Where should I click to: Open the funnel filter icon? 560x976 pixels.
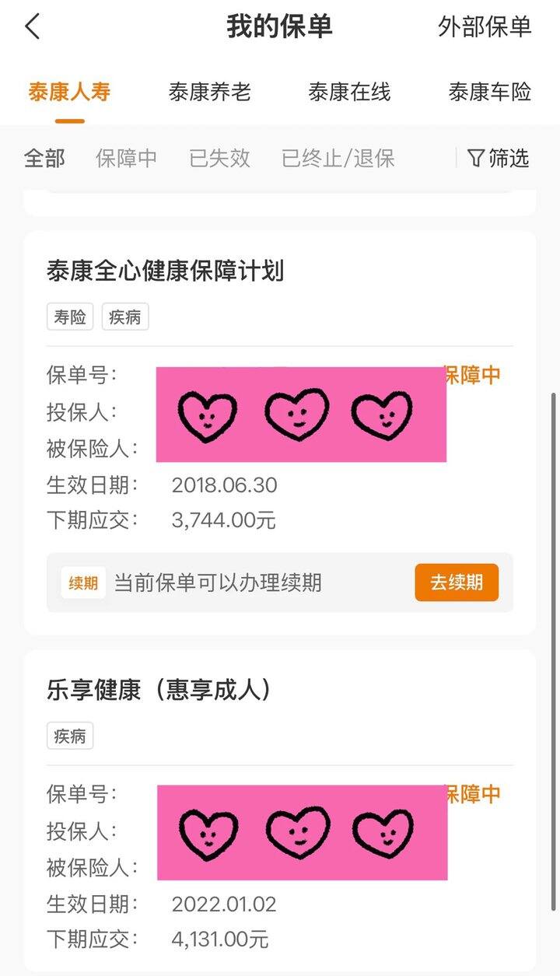click(x=476, y=159)
